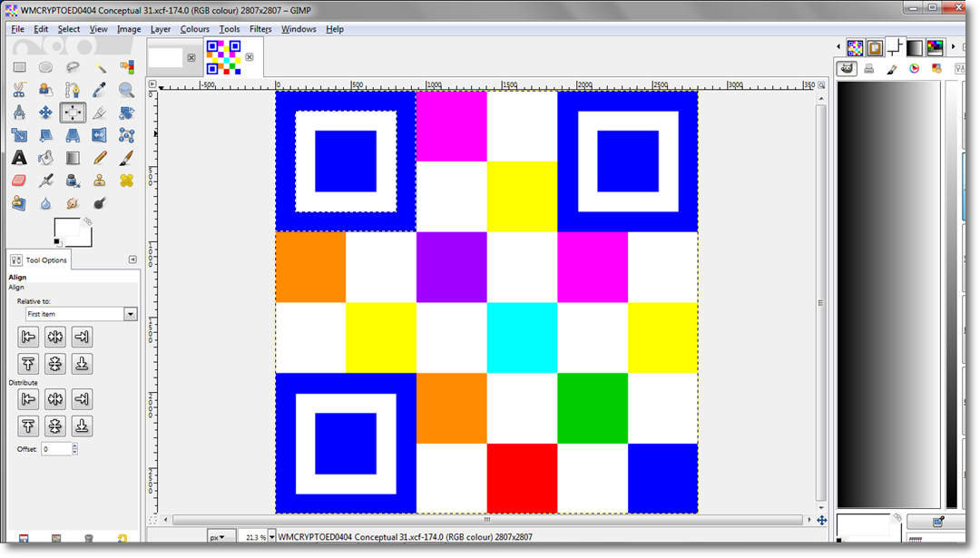Viewport: 980px width, 558px height.
Task: Distribute top edges in Distribute section
Action: point(28,426)
